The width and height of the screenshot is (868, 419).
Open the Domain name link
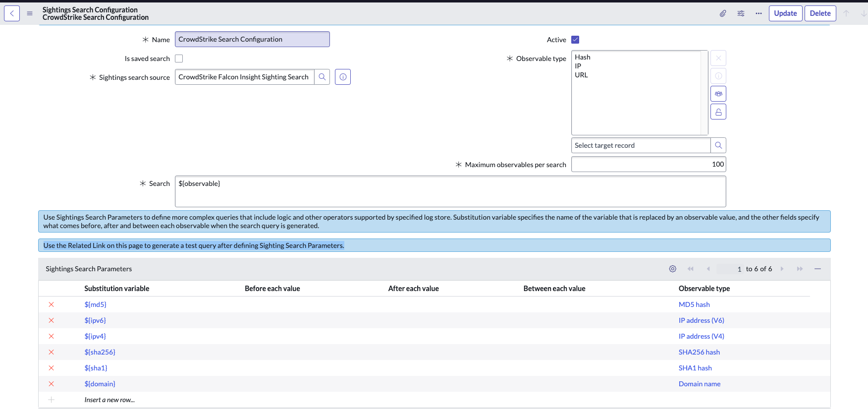[x=700, y=384]
